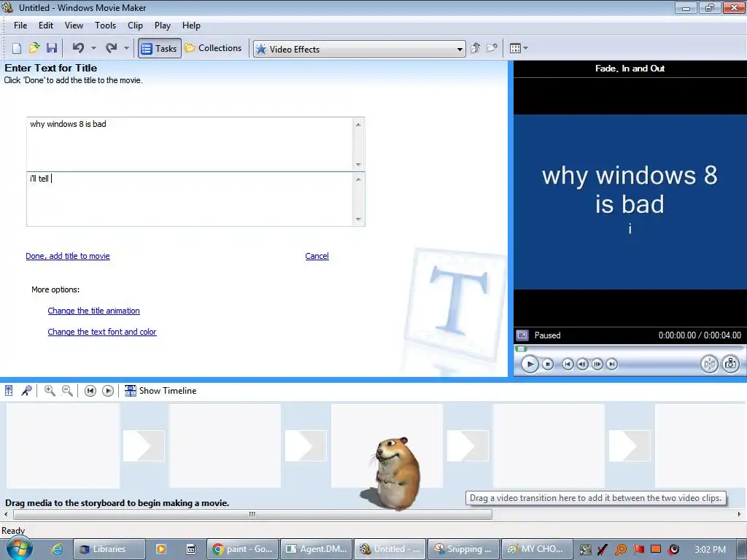Step to the previous frame
Viewport: 747px width, 560px height.
click(x=582, y=365)
